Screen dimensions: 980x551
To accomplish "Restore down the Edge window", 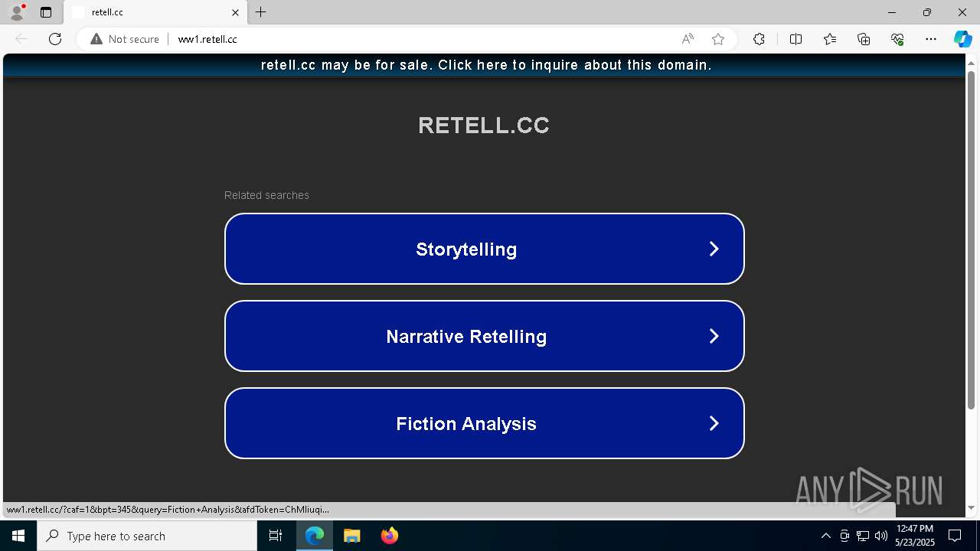I will [927, 12].
